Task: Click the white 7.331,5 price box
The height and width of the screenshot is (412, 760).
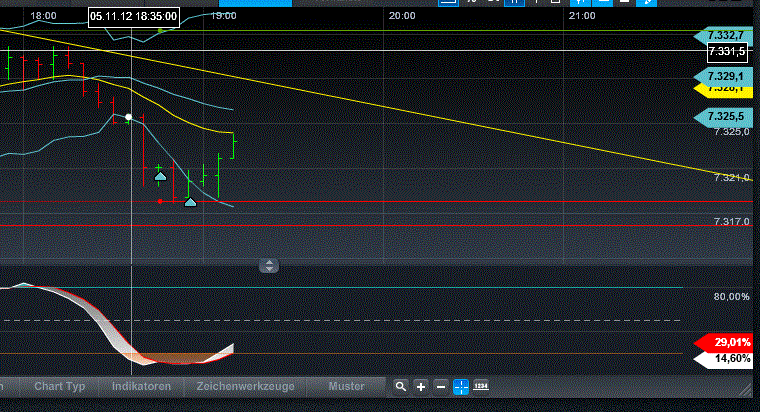Action: [727, 51]
